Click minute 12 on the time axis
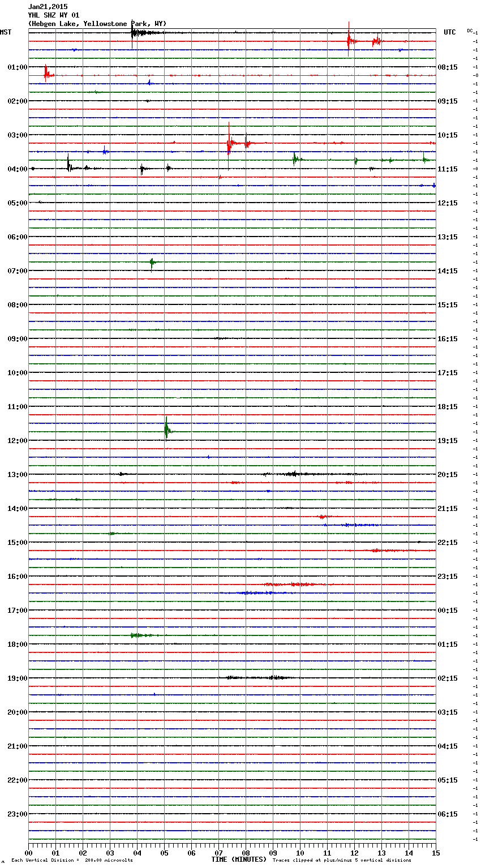The height and width of the screenshot is (868, 481). [354, 853]
